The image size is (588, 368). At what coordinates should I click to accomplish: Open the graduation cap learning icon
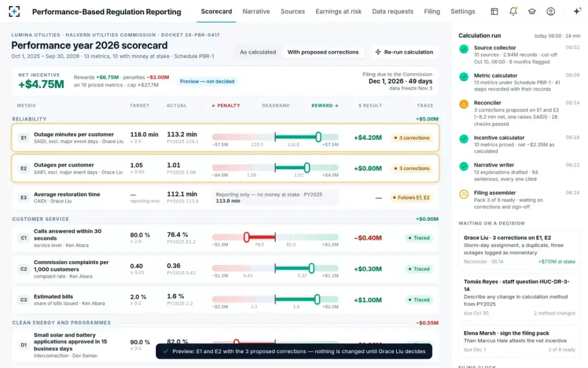[x=532, y=11]
